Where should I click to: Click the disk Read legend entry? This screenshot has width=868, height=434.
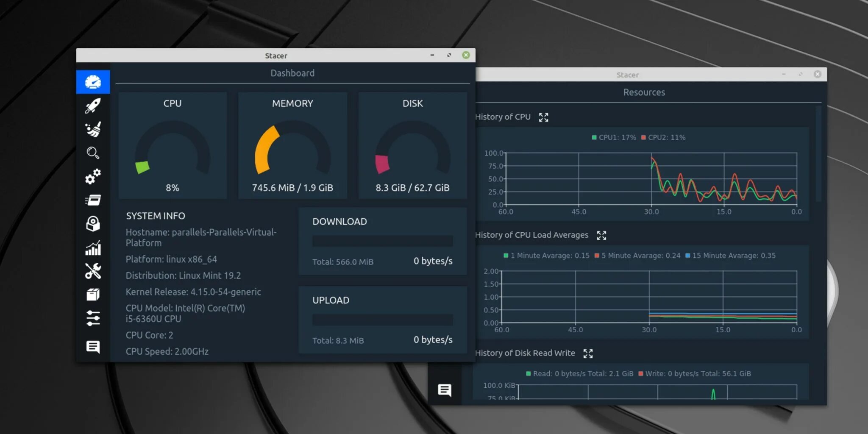(x=579, y=374)
